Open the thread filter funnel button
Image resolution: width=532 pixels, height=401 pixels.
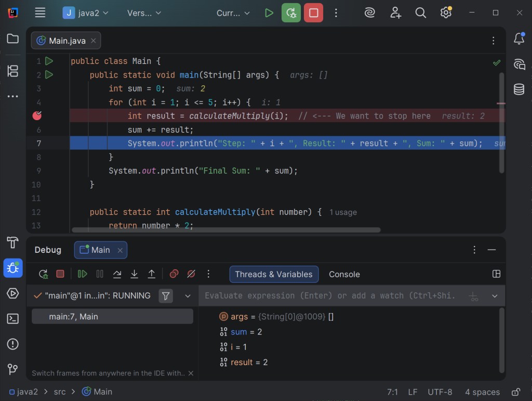tap(166, 296)
